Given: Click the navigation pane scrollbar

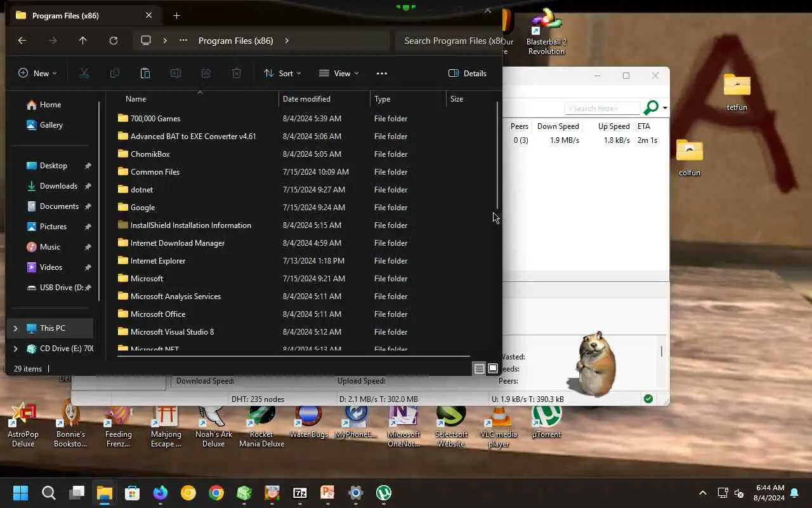Looking at the screenshot, I should [99, 200].
